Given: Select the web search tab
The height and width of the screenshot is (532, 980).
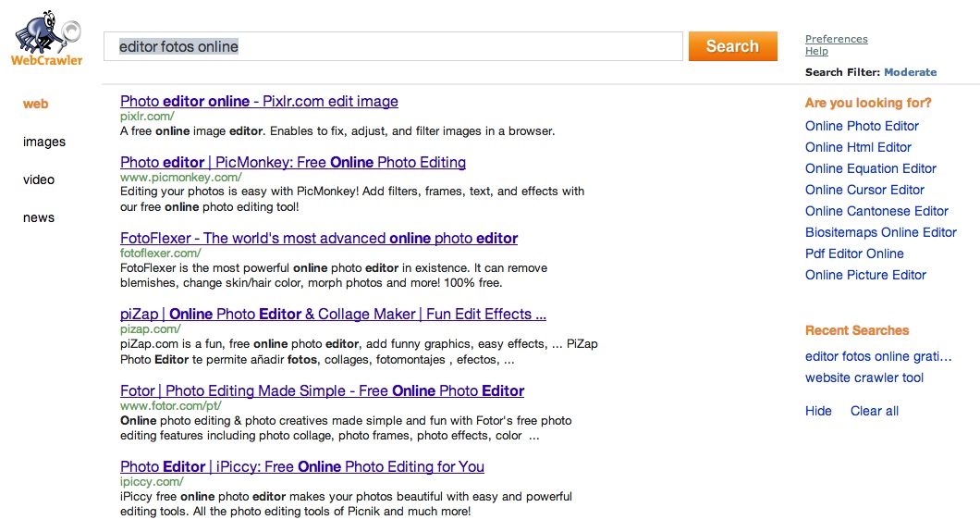Looking at the screenshot, I should [35, 104].
